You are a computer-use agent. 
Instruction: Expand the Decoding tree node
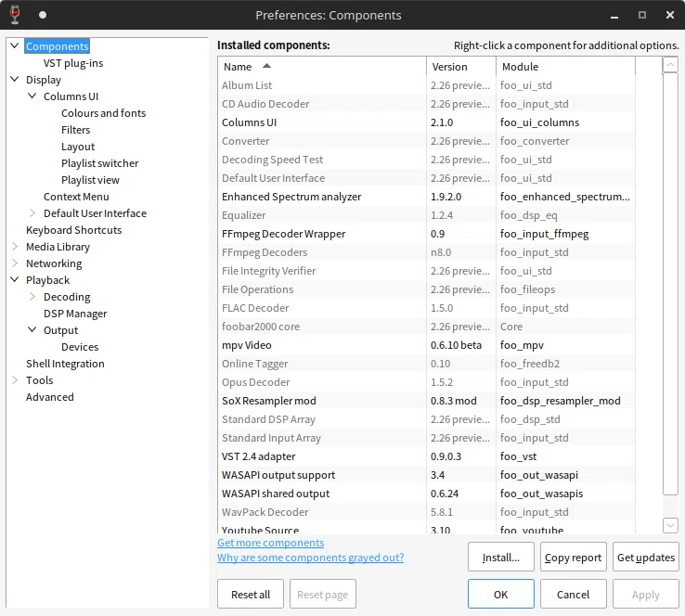tap(32, 297)
